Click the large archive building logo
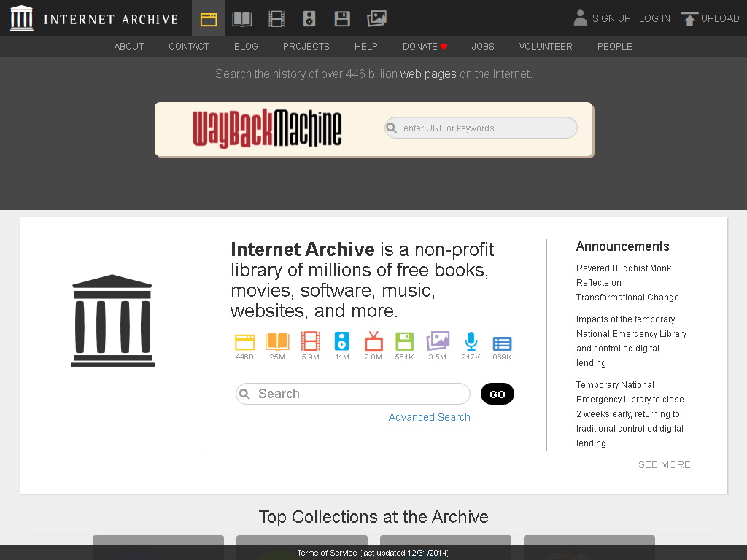Screen dimensions: 747x560 (112, 321)
